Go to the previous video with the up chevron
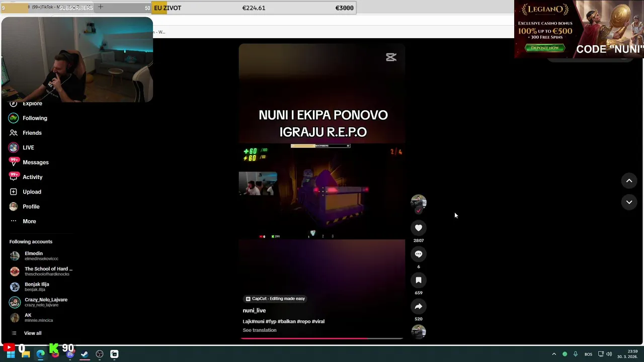The image size is (644, 362). tap(629, 180)
